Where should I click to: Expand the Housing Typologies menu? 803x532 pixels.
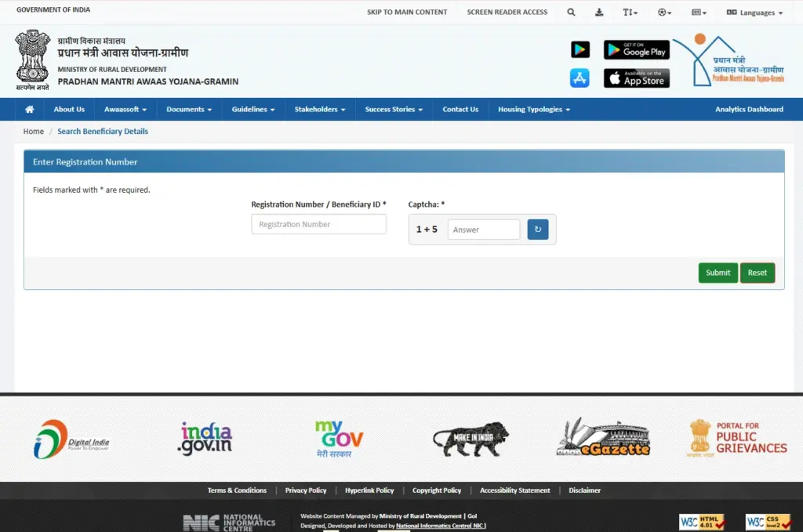(x=533, y=110)
